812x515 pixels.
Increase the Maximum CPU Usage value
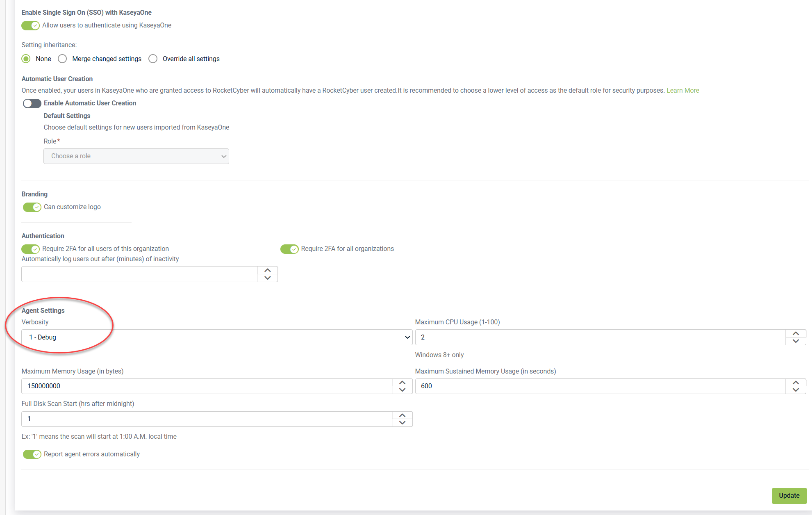pyautogui.click(x=796, y=333)
